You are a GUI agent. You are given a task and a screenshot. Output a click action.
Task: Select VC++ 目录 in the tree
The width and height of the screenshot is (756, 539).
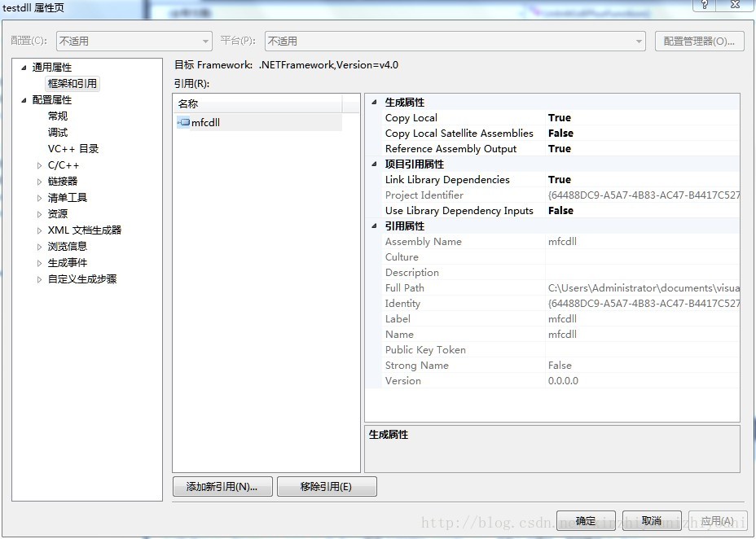click(x=73, y=149)
